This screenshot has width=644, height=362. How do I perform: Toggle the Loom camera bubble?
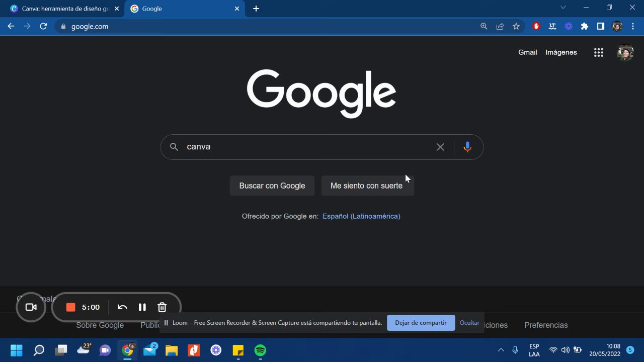click(31, 307)
